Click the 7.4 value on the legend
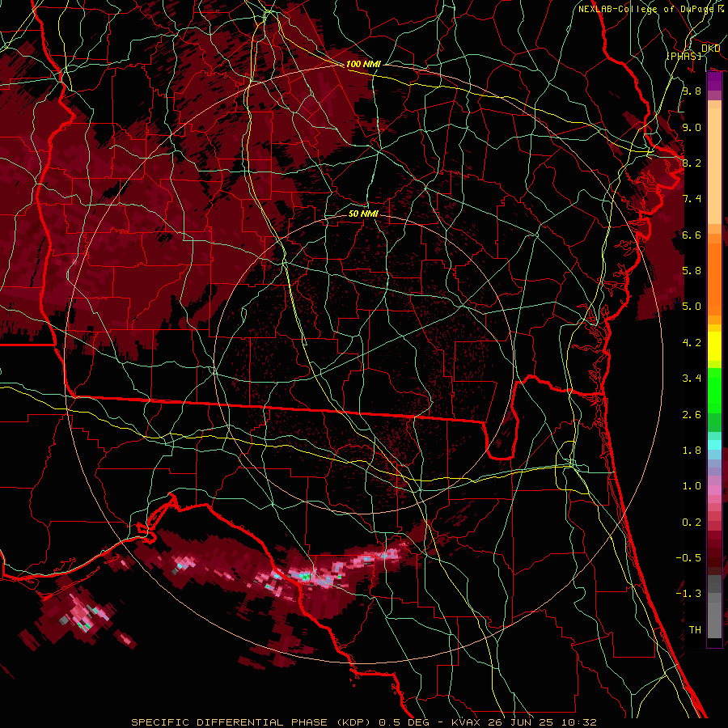 pyautogui.click(x=692, y=199)
